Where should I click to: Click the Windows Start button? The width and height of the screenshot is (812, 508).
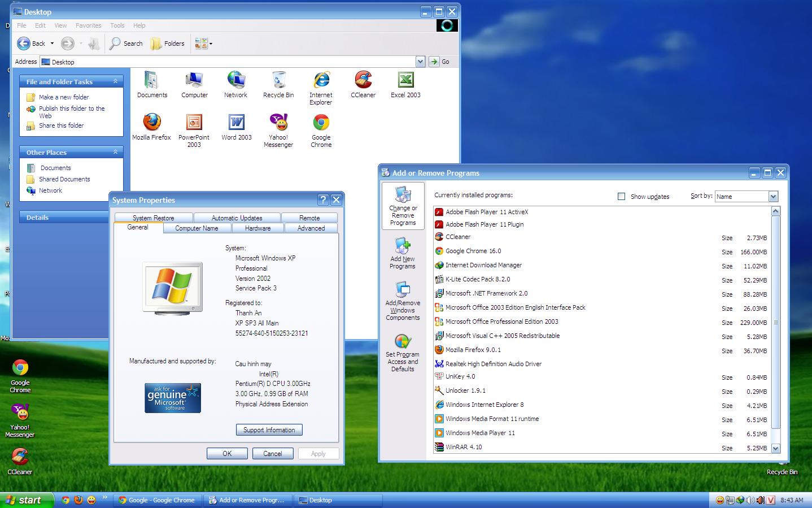point(27,500)
